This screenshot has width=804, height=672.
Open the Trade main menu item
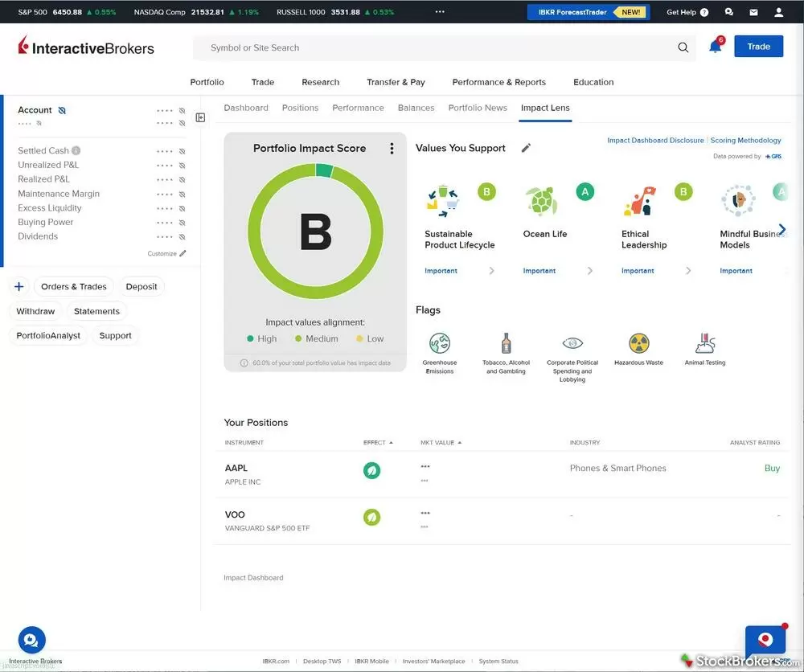click(263, 82)
